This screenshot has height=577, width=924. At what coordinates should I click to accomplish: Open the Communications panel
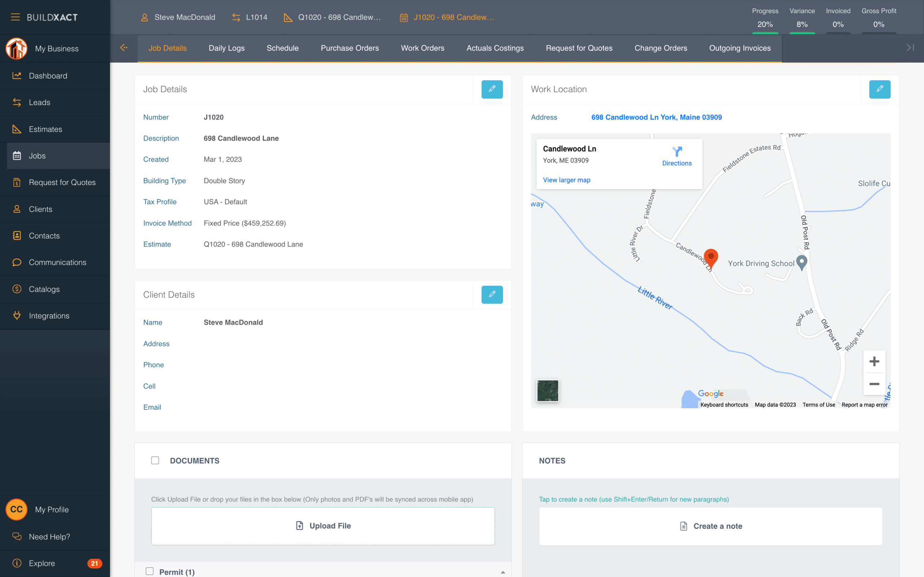tap(58, 262)
